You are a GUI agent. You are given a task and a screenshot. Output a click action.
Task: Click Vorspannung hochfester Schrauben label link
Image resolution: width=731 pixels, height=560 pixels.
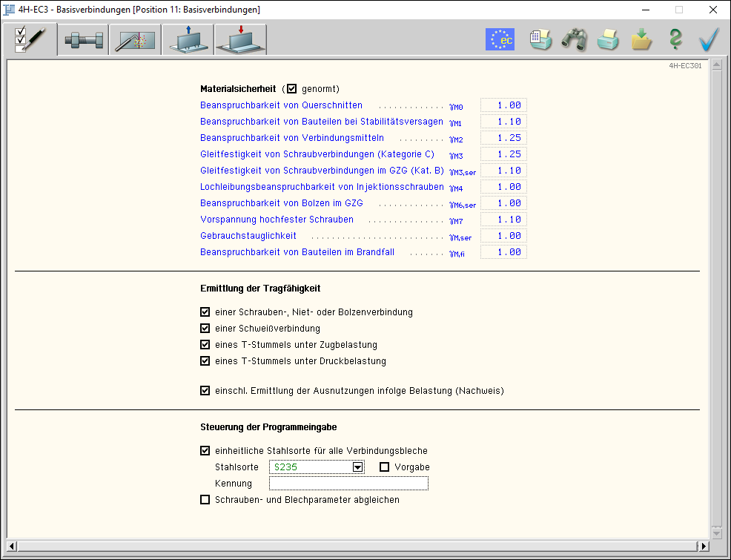277,220
